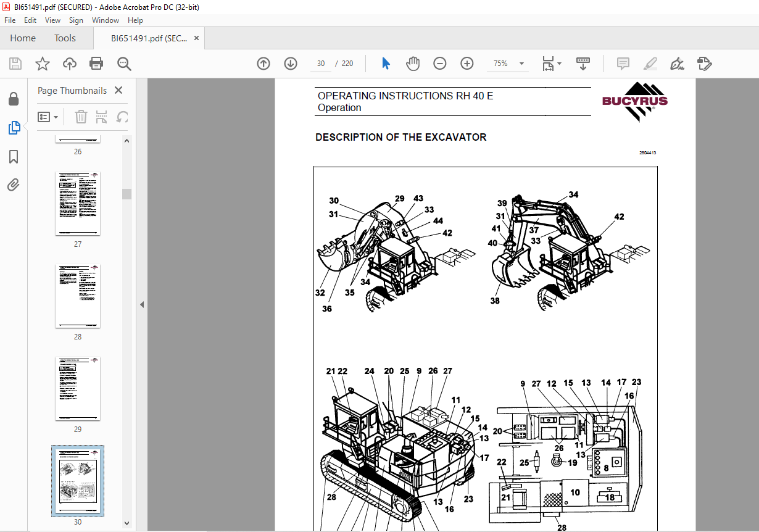Image resolution: width=759 pixels, height=532 pixels.
Task: Click the send for signature icon
Action: (704, 64)
